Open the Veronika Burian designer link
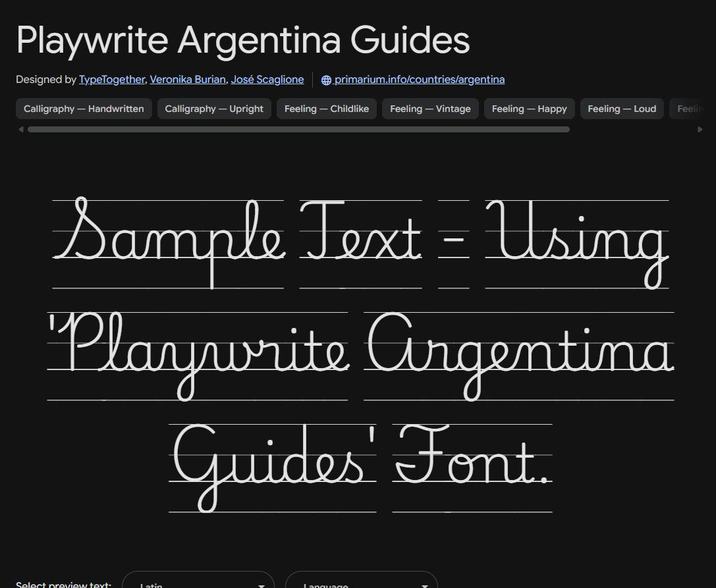Screen dimensions: 716x588 pyautogui.click(x=188, y=80)
